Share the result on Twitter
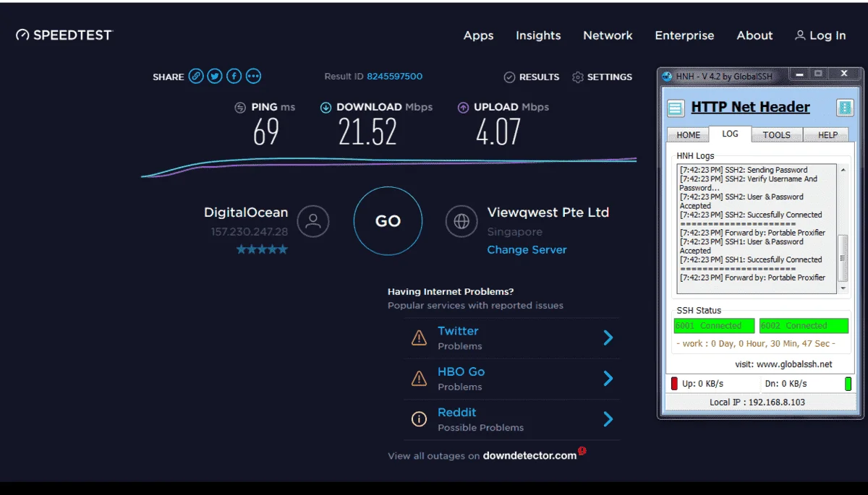 (215, 76)
